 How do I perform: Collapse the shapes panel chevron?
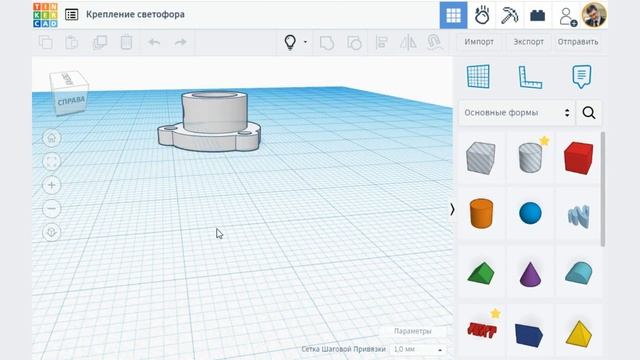click(452, 209)
